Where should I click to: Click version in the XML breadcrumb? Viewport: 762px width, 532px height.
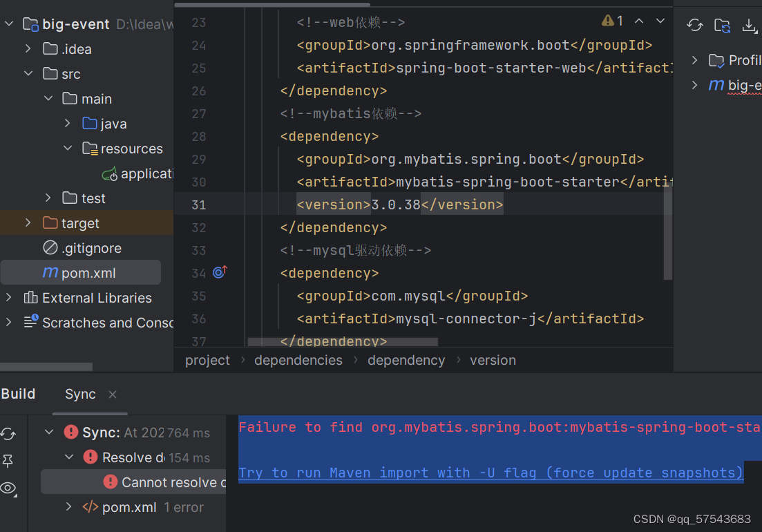493,360
